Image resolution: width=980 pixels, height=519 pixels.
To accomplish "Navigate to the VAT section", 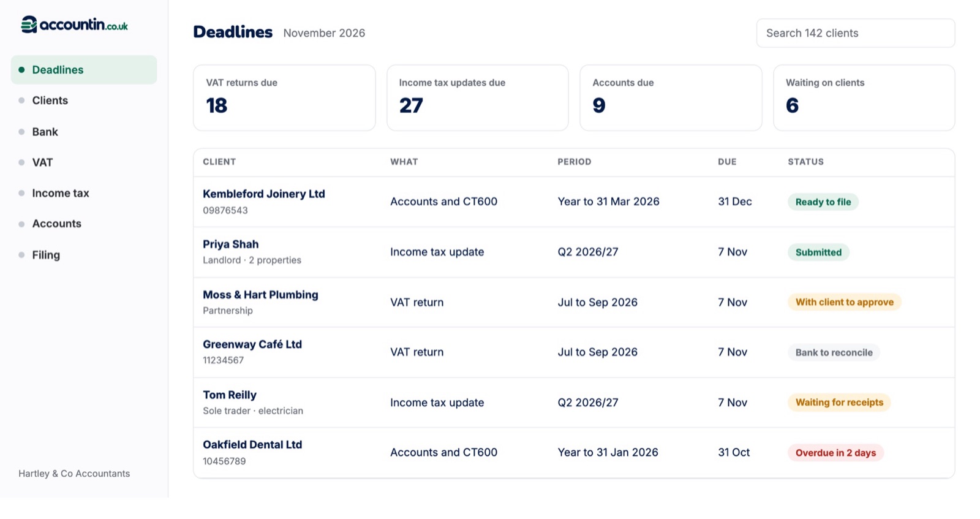I will click(84, 162).
